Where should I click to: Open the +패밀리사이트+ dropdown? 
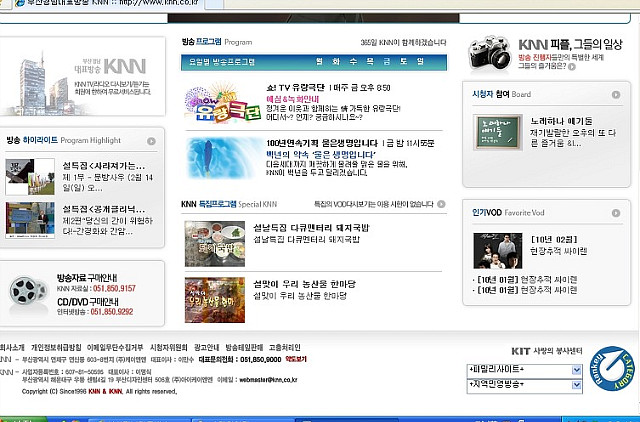(524, 370)
